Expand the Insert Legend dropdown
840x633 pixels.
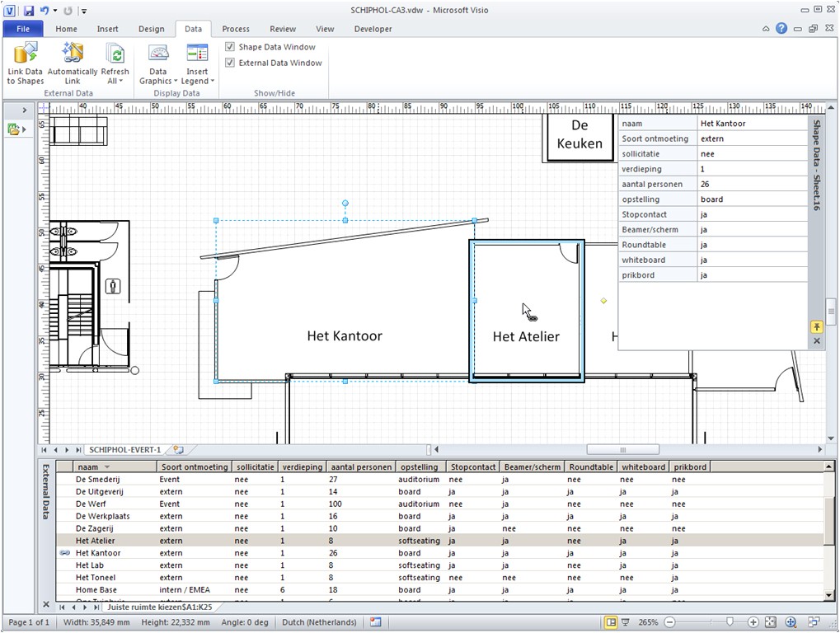(197, 81)
